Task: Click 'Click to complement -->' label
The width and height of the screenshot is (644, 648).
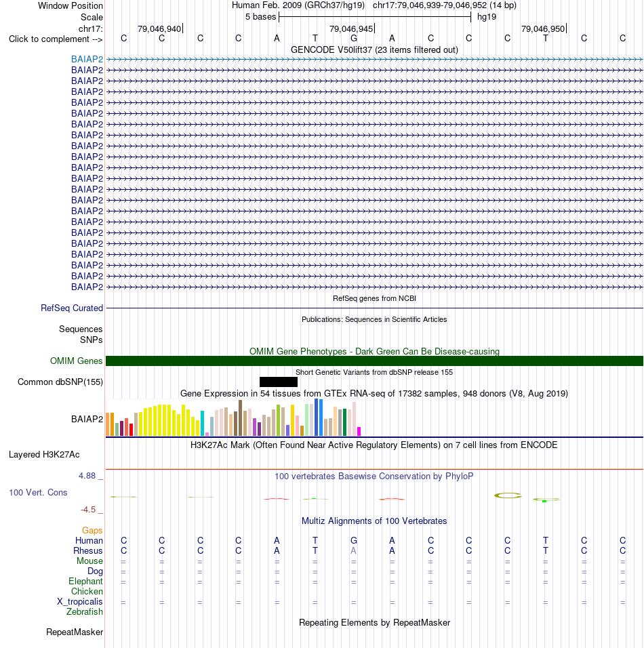Action: pos(56,39)
